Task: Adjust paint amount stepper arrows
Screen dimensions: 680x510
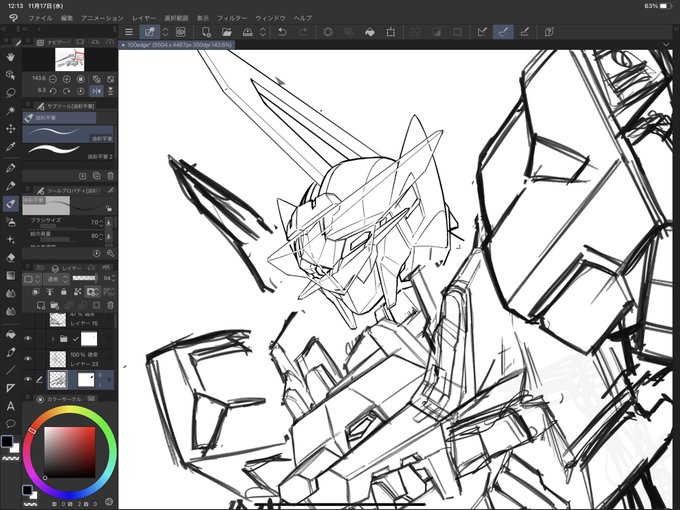Action: click(101, 236)
